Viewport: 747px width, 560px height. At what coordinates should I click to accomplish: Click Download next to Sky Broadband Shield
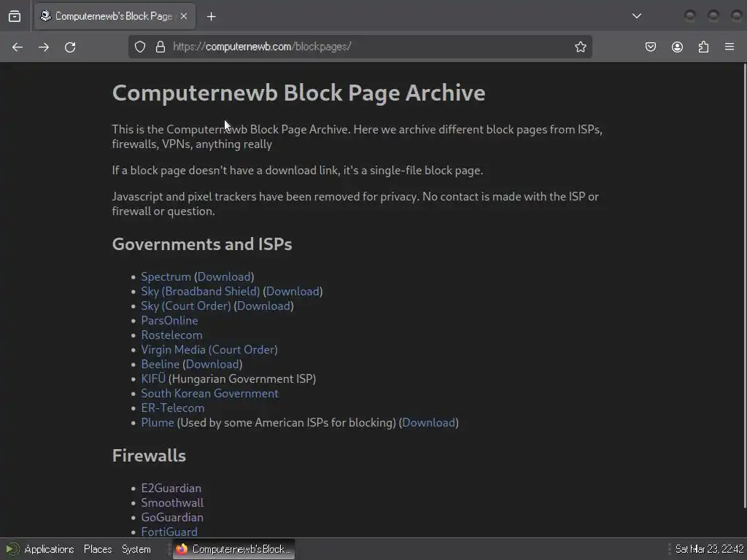coord(293,292)
